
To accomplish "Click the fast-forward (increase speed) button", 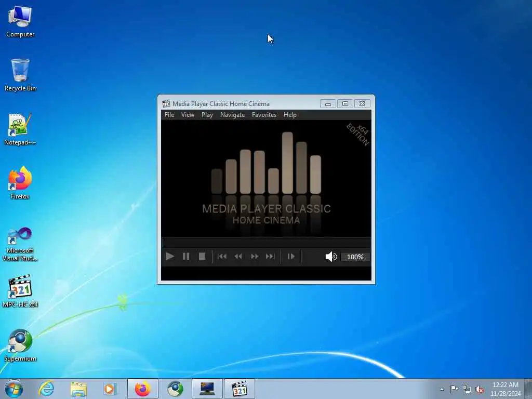I will [x=255, y=257].
